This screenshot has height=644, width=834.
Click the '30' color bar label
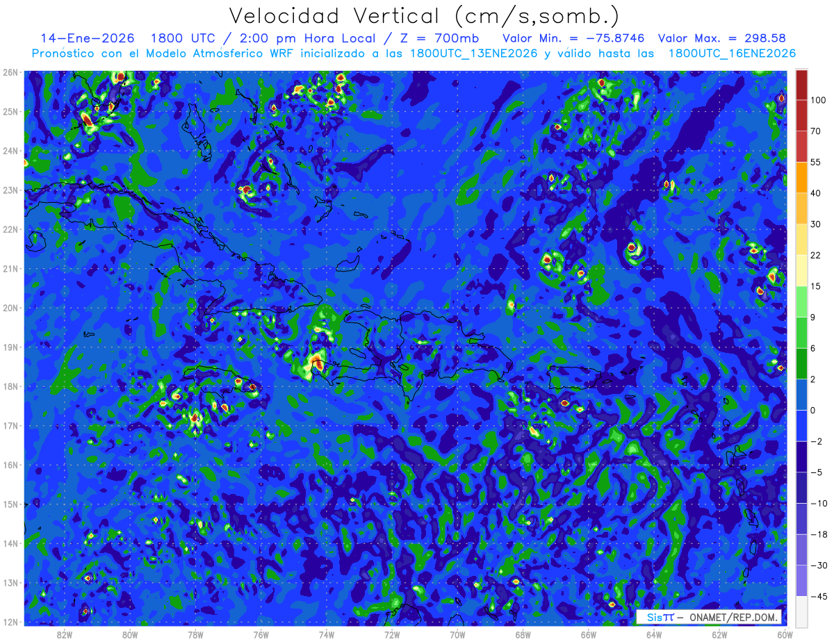click(x=815, y=224)
